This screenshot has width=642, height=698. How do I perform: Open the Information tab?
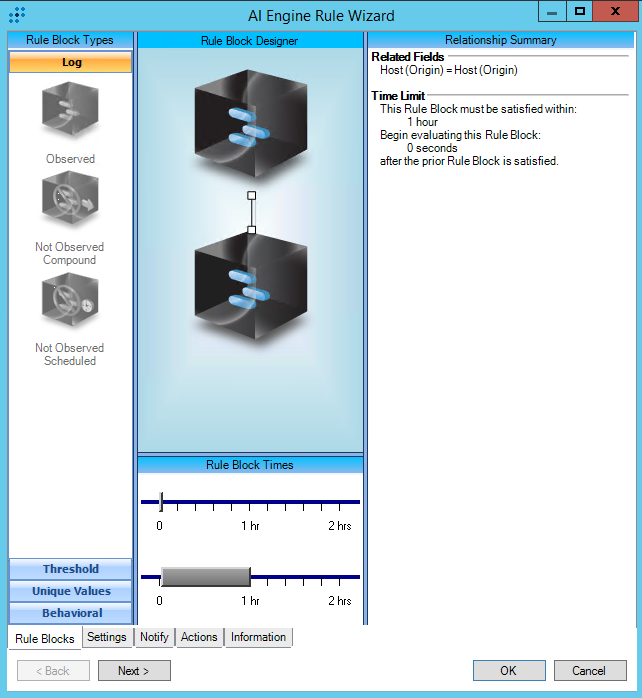[258, 637]
